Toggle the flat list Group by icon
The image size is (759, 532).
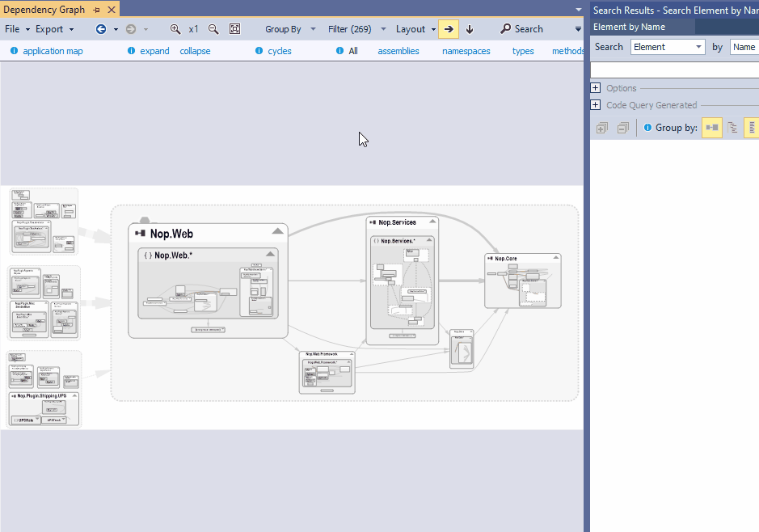[752, 128]
